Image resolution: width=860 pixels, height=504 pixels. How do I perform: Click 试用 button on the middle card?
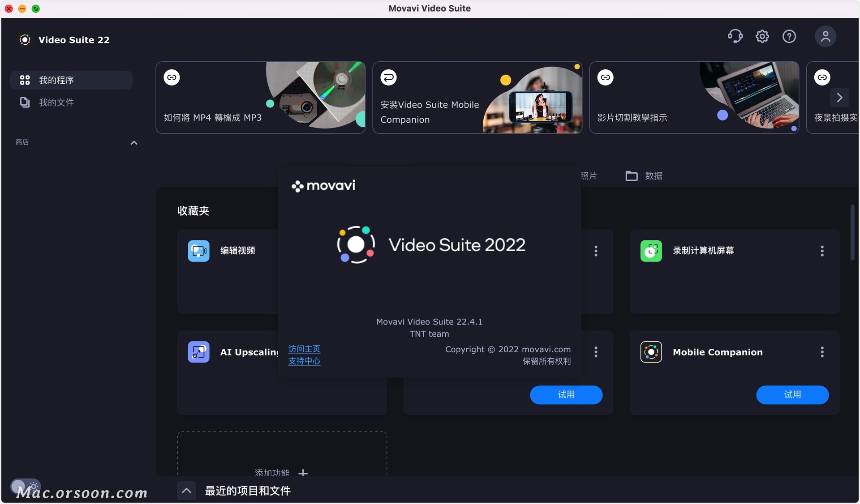pyautogui.click(x=566, y=395)
